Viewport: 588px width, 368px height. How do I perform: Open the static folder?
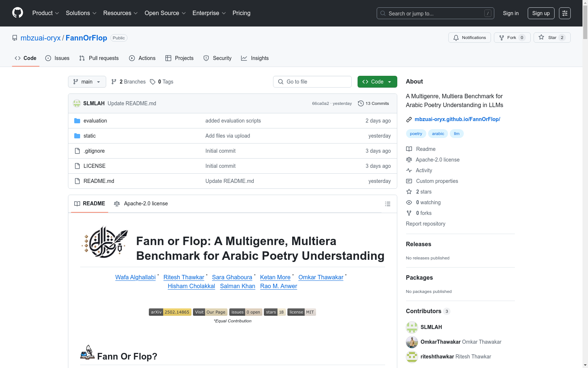[x=89, y=136]
